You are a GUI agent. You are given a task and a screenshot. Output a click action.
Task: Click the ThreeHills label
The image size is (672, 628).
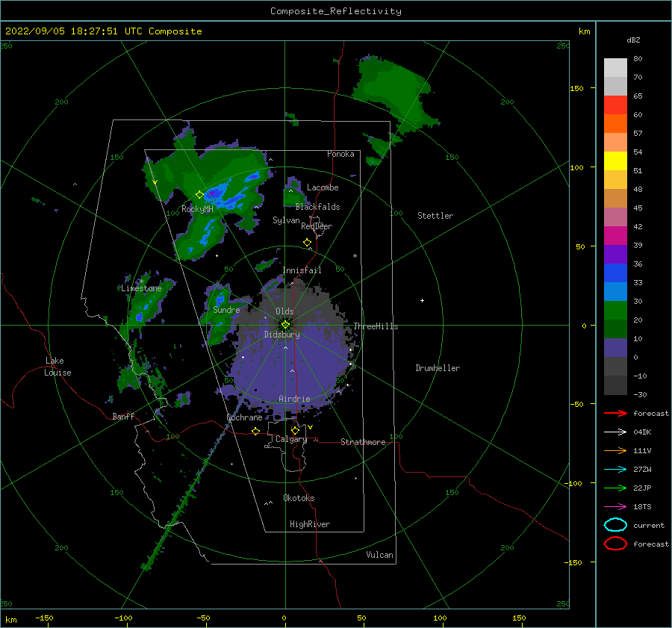pyautogui.click(x=376, y=326)
